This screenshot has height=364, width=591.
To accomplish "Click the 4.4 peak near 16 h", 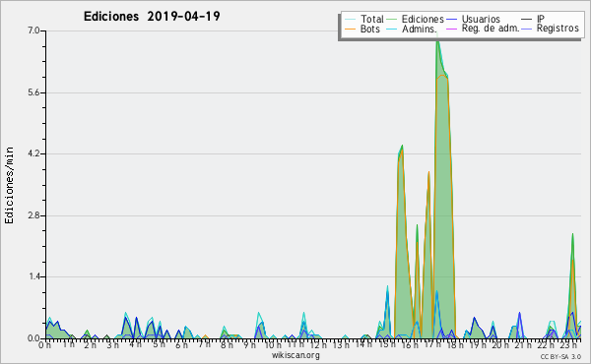I will (x=402, y=146).
